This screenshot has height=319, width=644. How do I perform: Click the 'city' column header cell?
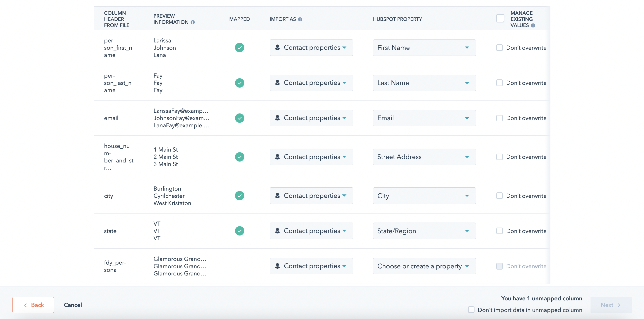[109, 196]
